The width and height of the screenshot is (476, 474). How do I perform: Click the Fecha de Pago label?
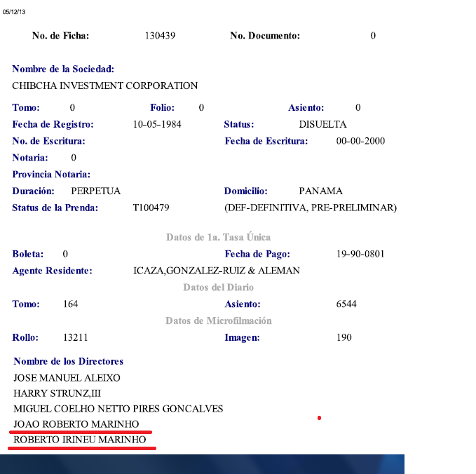(257, 254)
